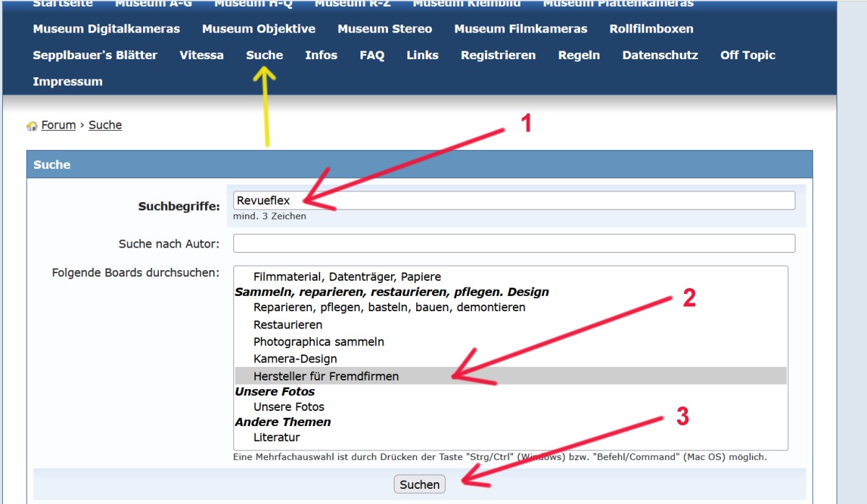
Task: Pick Literatur in the boards list
Action: (x=277, y=437)
